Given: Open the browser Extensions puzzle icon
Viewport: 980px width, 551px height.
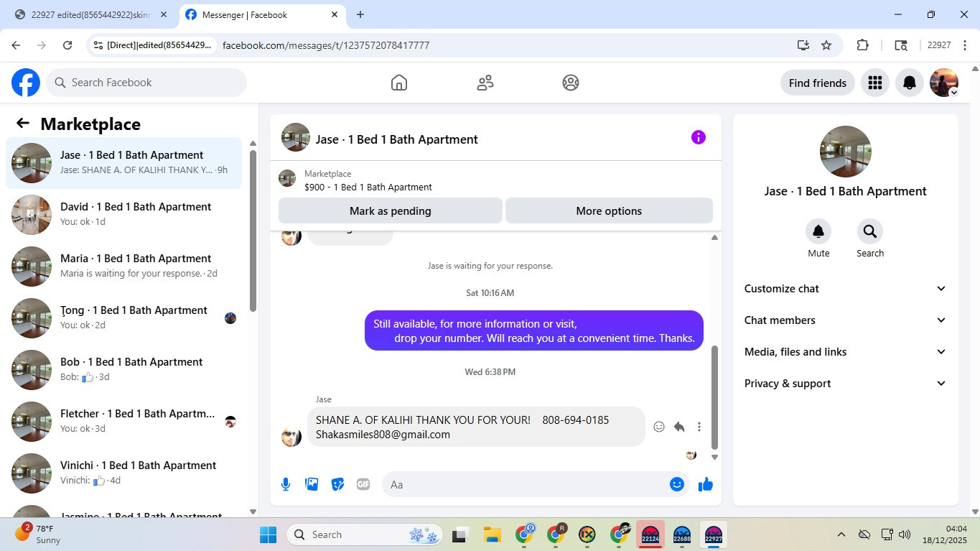Looking at the screenshot, I should tap(863, 45).
